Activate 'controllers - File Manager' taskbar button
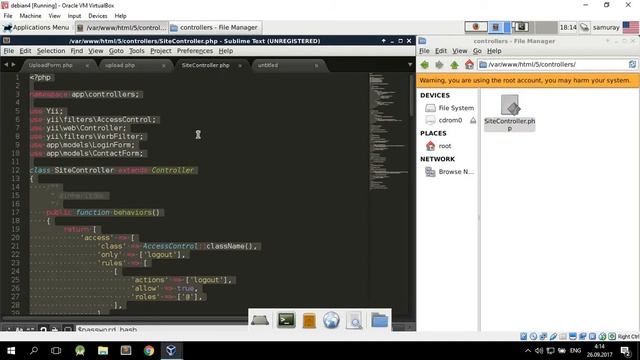Viewport: 640px width, 360px height. pyautogui.click(x=215, y=28)
